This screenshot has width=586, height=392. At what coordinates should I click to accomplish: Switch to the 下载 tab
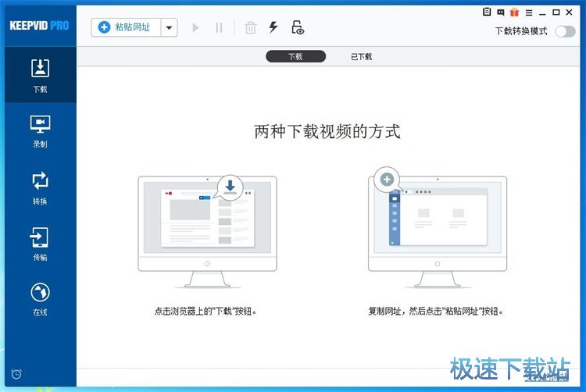coord(295,57)
